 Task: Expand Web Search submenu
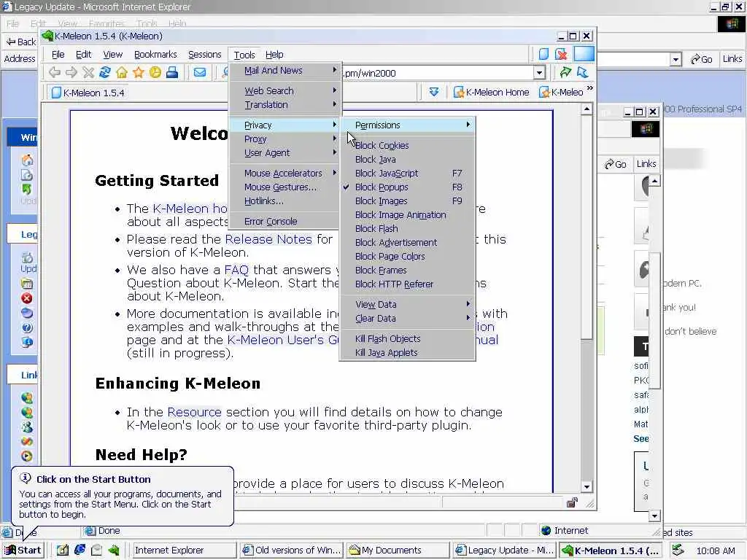285,90
